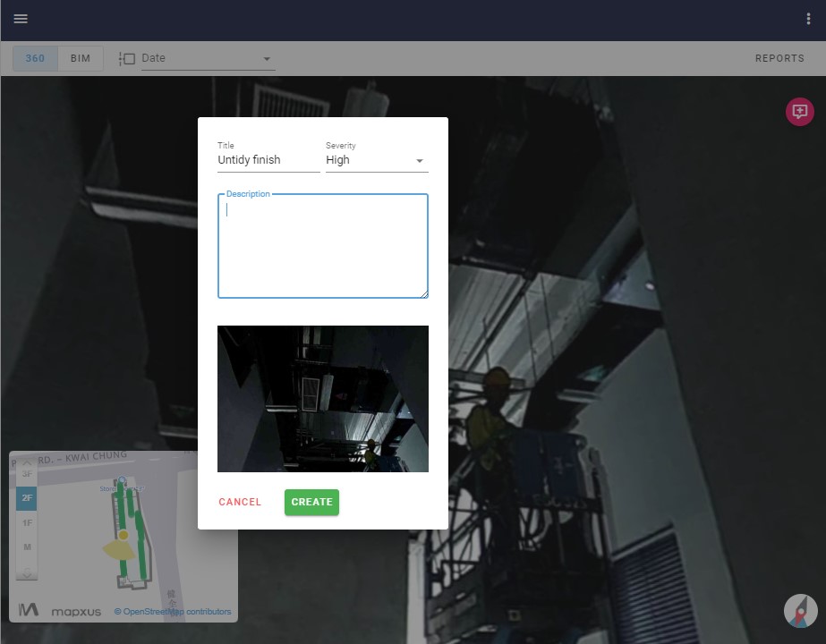Click the compass icon in bottom corner

(800, 611)
